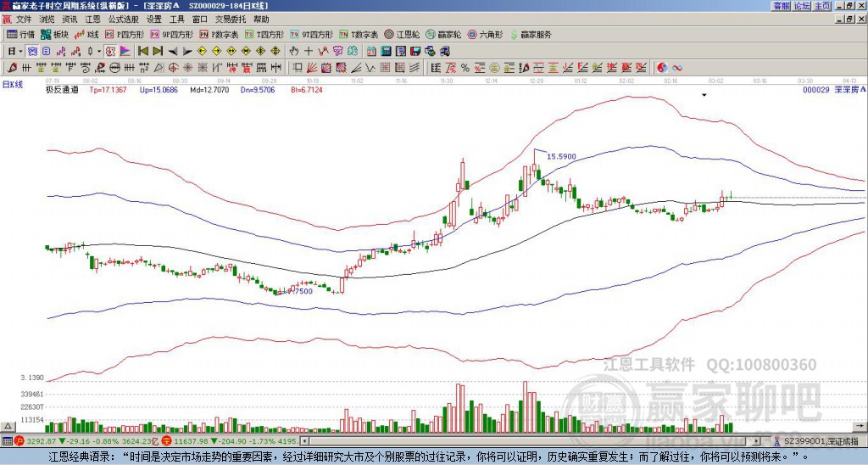Open the 交易委托 menu

pyautogui.click(x=231, y=20)
